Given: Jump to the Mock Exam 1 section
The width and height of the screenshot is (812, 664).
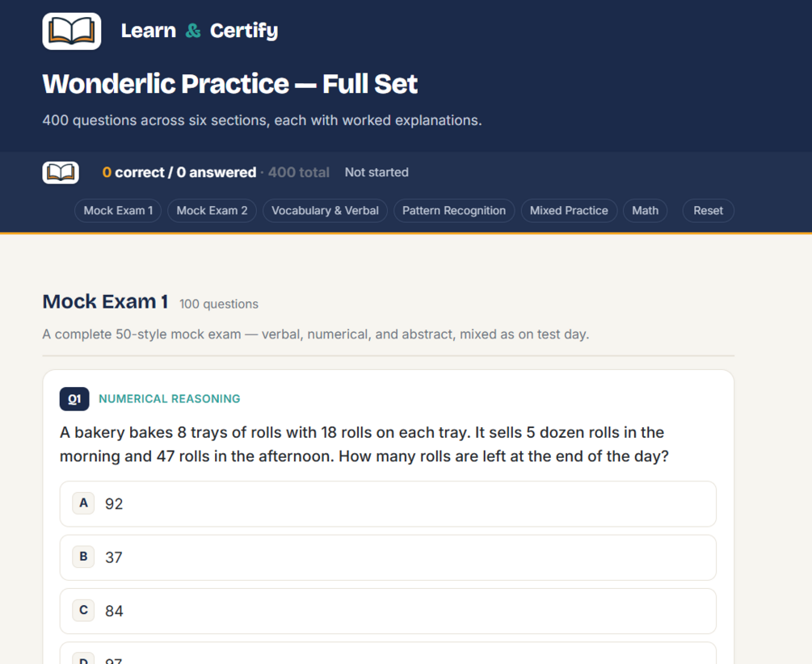Looking at the screenshot, I should coord(118,211).
